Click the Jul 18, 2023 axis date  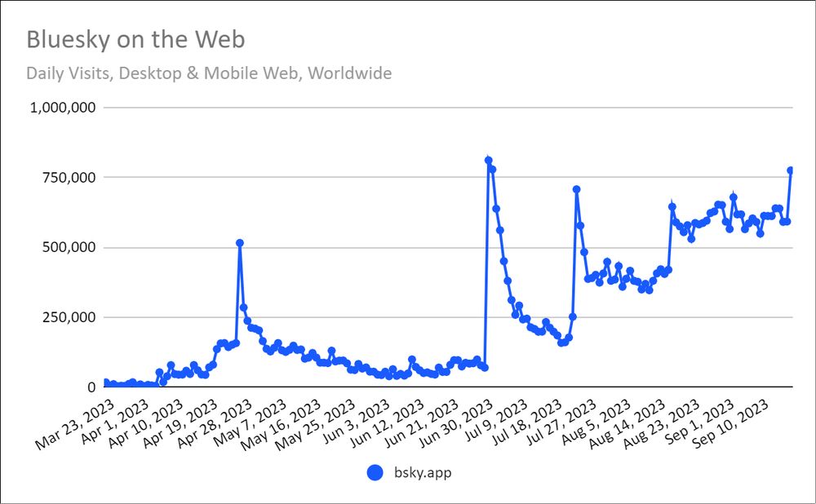526,422
